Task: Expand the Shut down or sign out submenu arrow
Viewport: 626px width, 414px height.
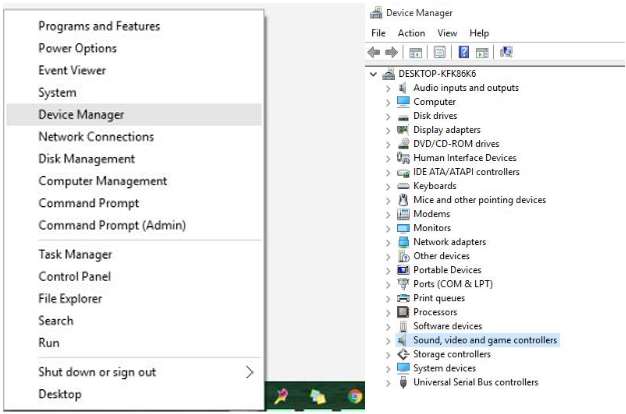Action: [x=249, y=372]
